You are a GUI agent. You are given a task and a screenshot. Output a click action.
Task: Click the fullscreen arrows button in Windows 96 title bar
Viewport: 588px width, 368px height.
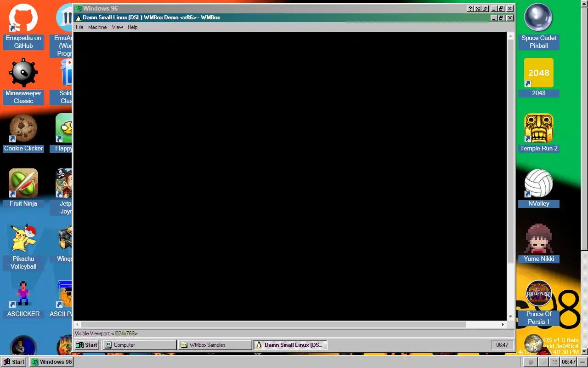point(478,9)
